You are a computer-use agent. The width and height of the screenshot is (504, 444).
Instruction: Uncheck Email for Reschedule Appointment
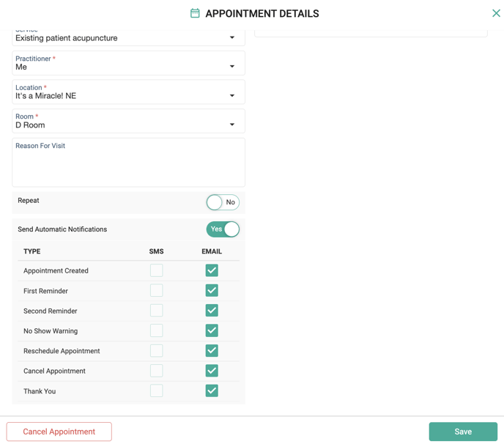(x=212, y=351)
